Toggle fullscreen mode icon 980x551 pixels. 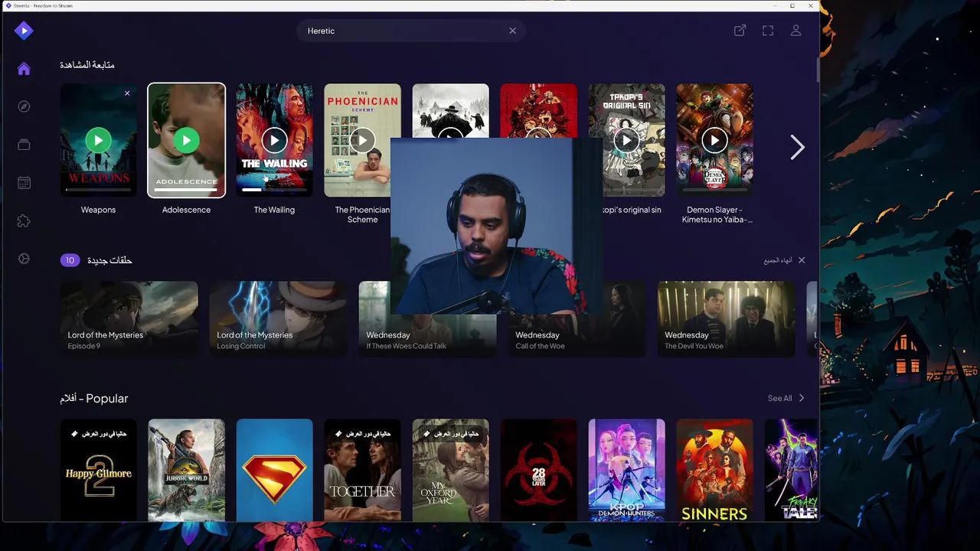(x=768, y=31)
